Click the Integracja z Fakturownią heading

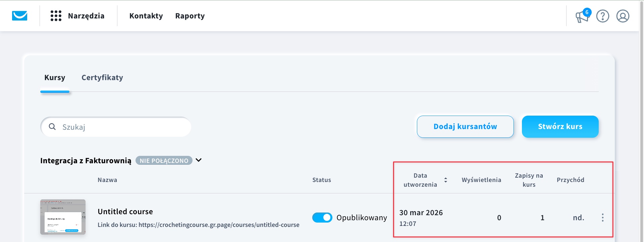point(86,161)
